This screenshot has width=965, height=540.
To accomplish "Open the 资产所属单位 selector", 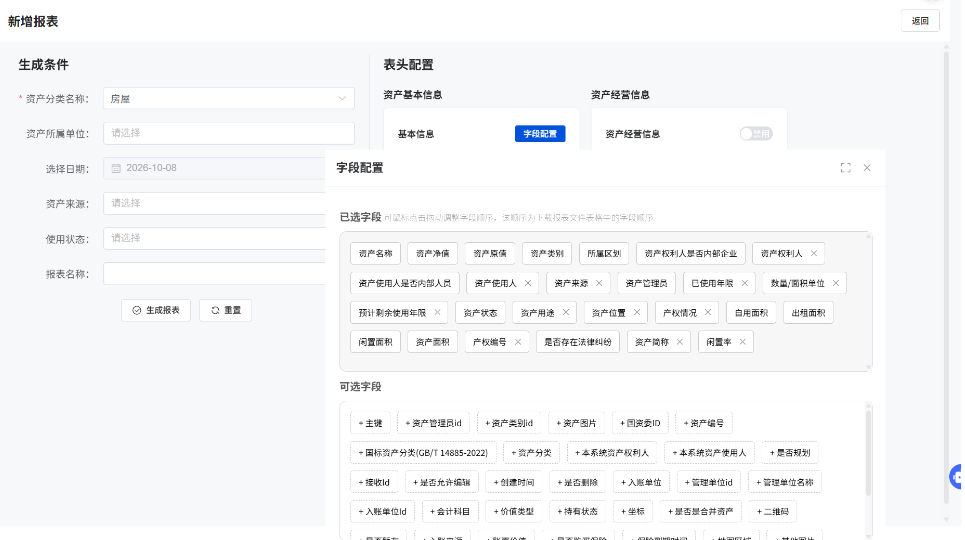I will (229, 133).
